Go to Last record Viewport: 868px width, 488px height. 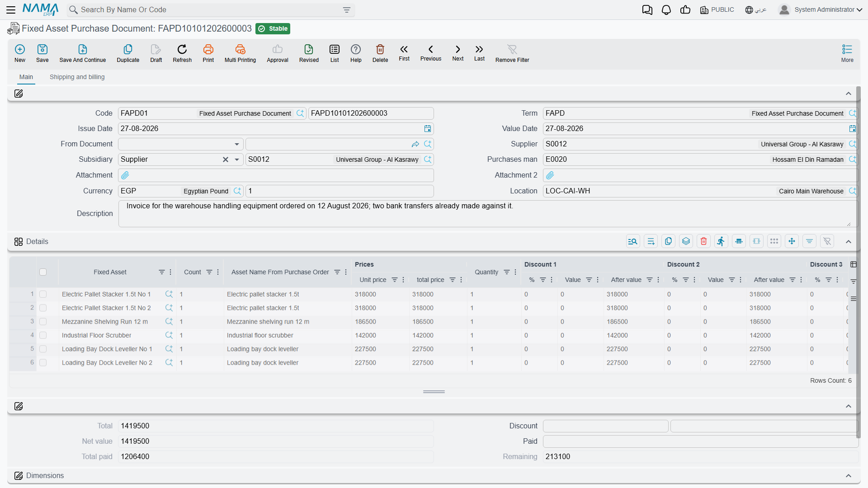point(479,53)
